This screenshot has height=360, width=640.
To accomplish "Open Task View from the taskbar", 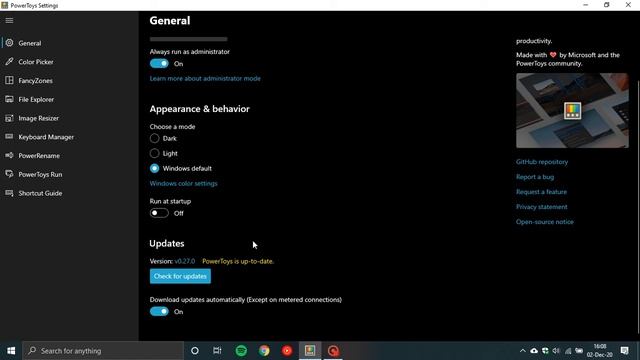I will pos(217,351).
